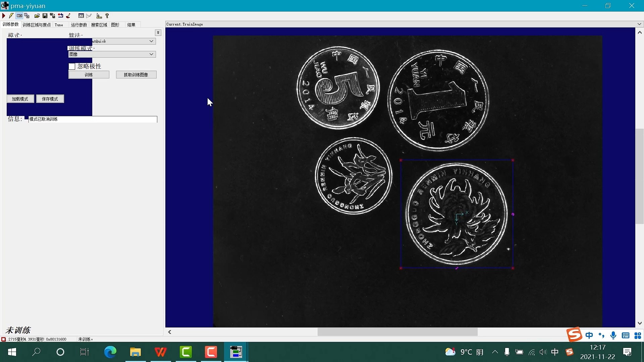Open the 图形 tab

coord(115,25)
